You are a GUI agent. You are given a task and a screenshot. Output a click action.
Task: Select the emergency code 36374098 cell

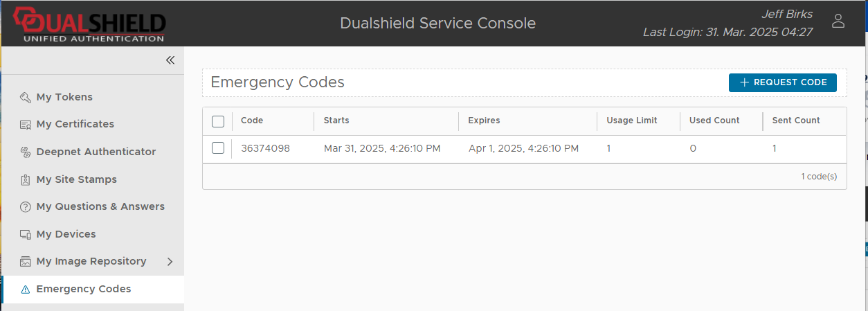pyautogui.click(x=265, y=148)
